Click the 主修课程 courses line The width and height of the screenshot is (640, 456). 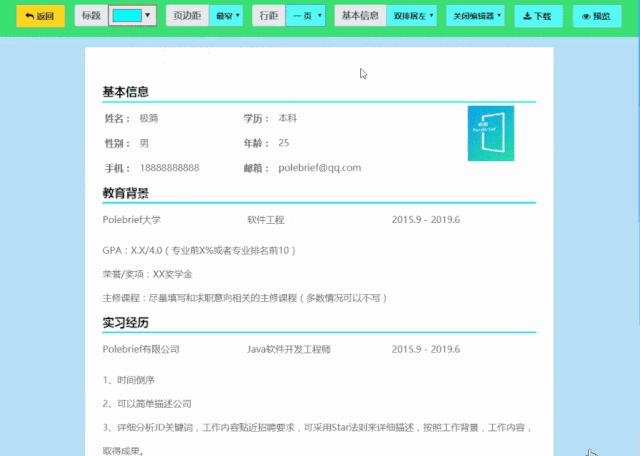[244, 298]
